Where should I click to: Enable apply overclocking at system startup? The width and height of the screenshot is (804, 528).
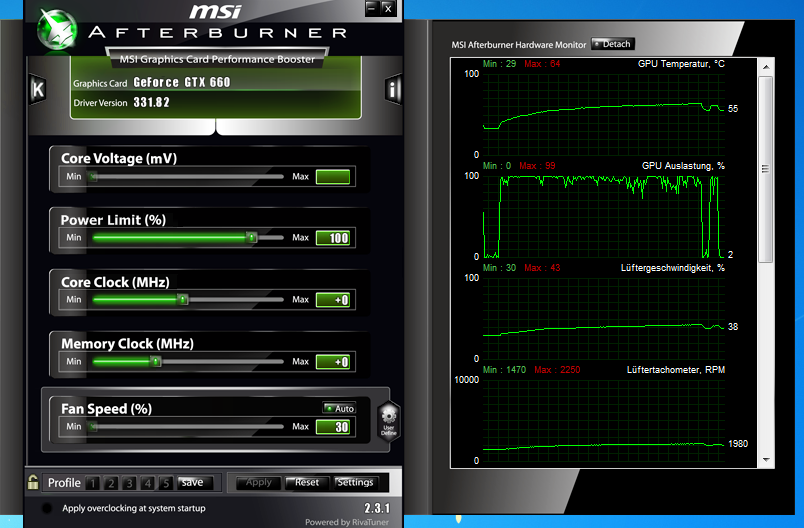click(x=47, y=508)
